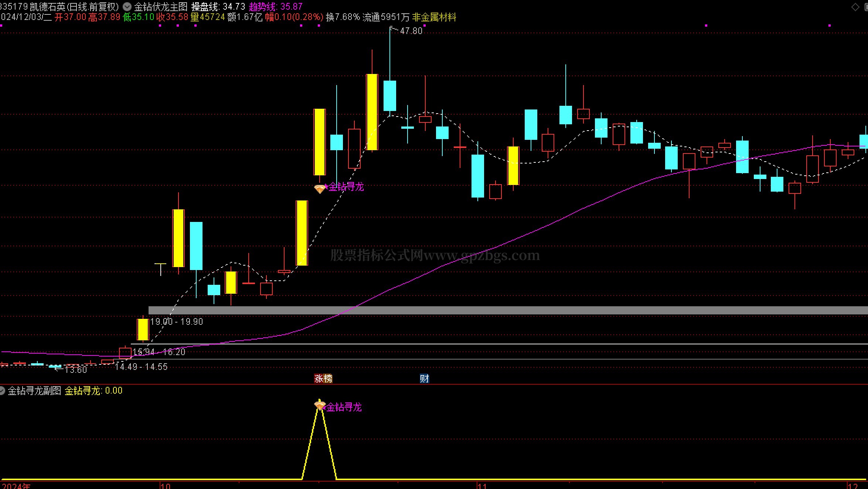Click the 金钻寻龙: 0.00 readout
The image size is (868, 489).
tap(93, 391)
